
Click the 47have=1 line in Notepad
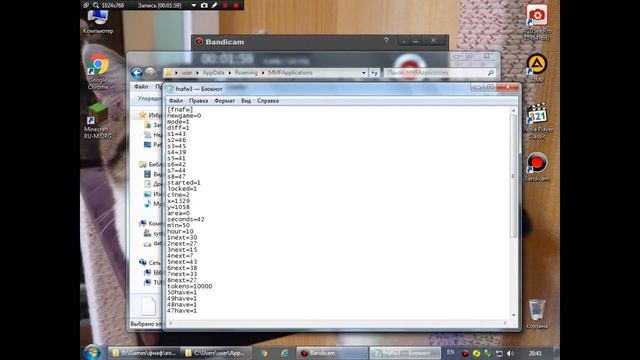[182, 311]
